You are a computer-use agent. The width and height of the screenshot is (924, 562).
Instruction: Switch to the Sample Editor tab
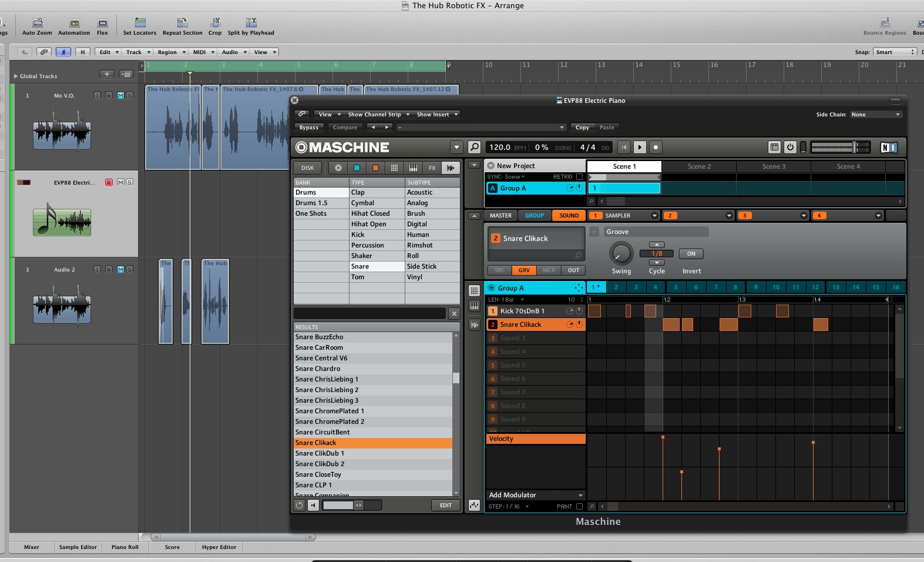click(78, 547)
